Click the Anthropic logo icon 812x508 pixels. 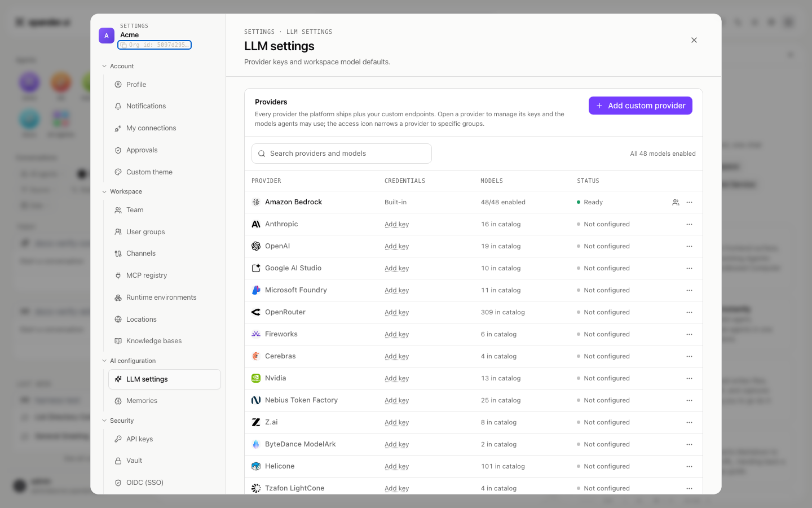coord(256,224)
